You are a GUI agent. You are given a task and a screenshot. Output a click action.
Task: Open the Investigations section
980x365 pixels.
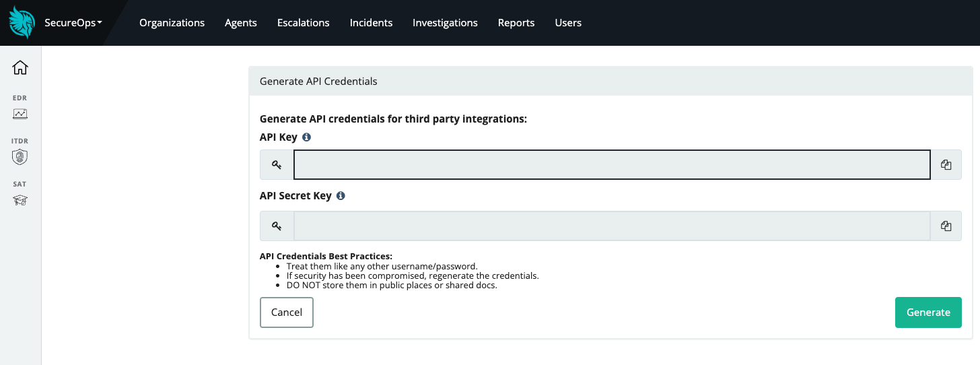click(x=445, y=23)
